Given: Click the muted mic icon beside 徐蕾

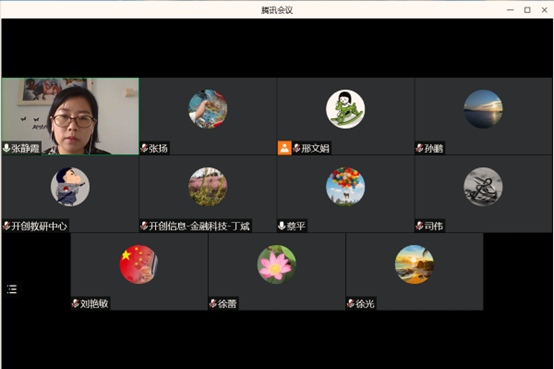Looking at the screenshot, I should click(213, 303).
